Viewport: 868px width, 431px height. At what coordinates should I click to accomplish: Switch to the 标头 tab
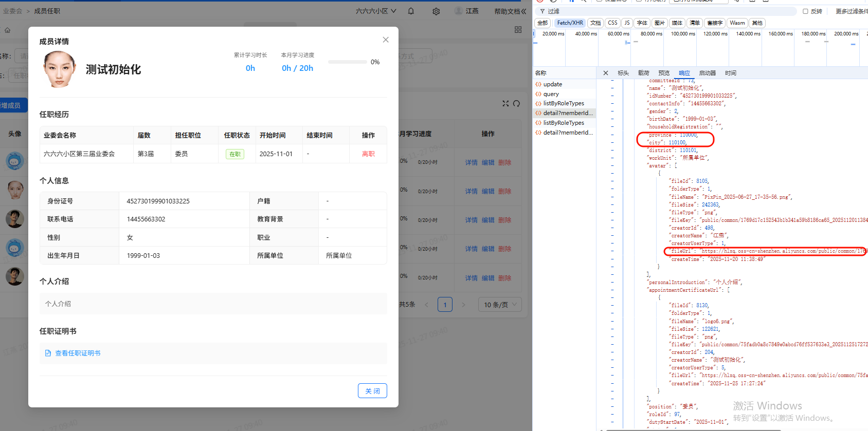pyautogui.click(x=623, y=73)
